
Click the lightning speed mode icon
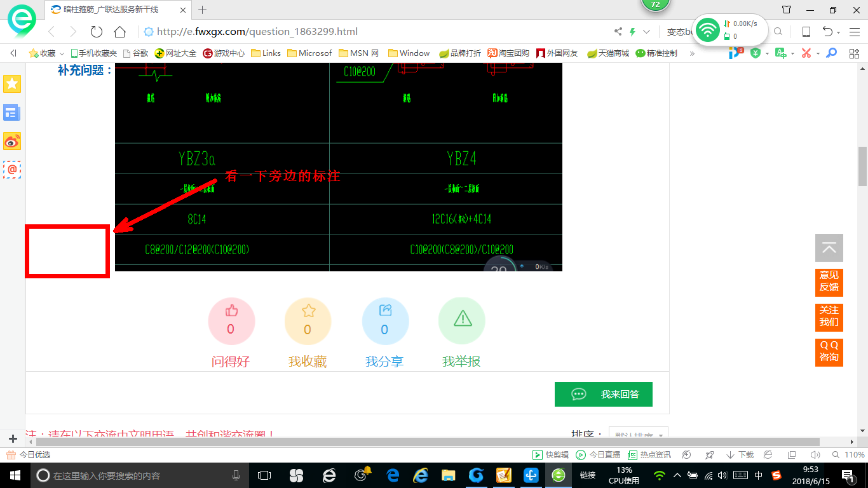632,32
